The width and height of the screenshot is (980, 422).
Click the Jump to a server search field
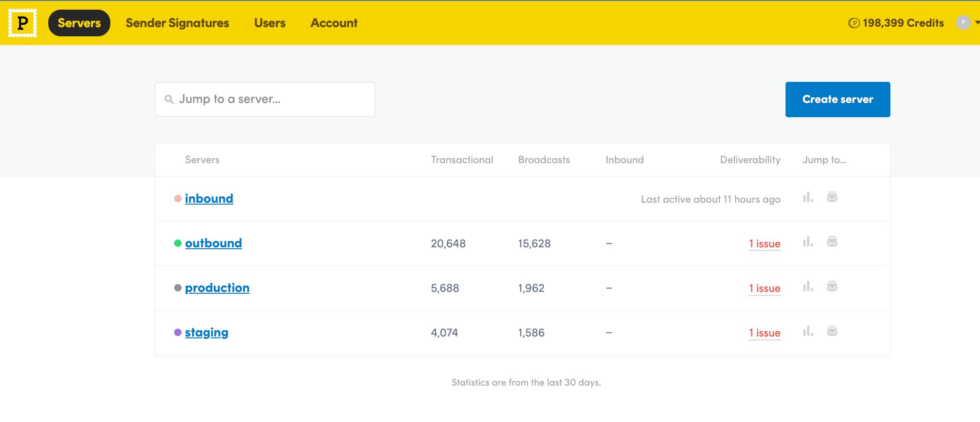pyautogui.click(x=265, y=99)
